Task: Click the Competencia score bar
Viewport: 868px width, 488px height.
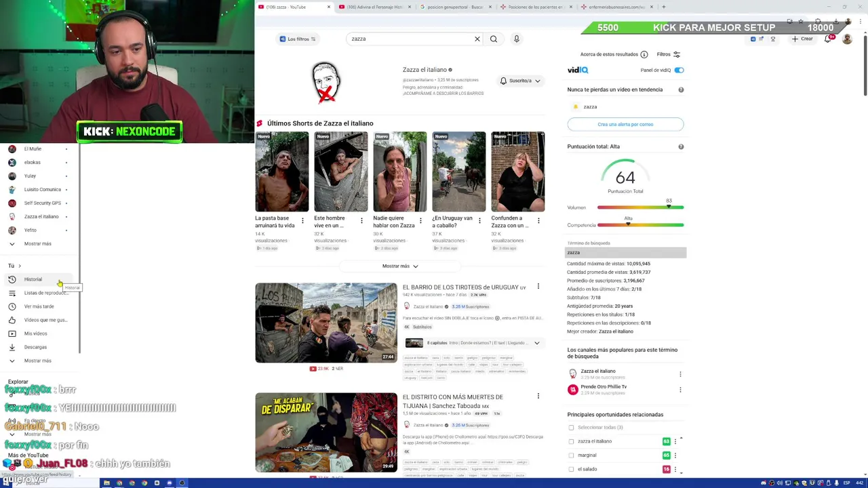Action: point(640,225)
